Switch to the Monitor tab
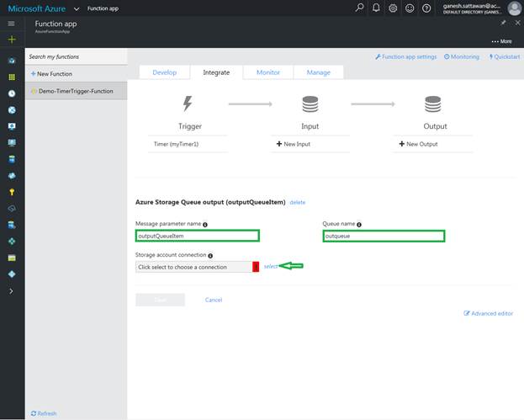The height and width of the screenshot is (420, 524). click(267, 72)
